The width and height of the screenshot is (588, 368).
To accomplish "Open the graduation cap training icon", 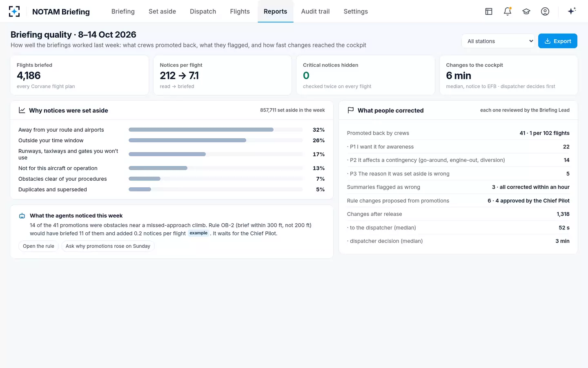I will (x=526, y=11).
